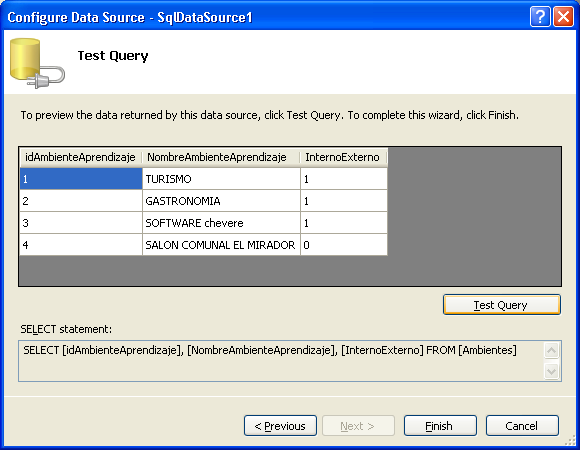Select InternoExterno value in the TURISMO row
The image size is (580, 450).
344,179
